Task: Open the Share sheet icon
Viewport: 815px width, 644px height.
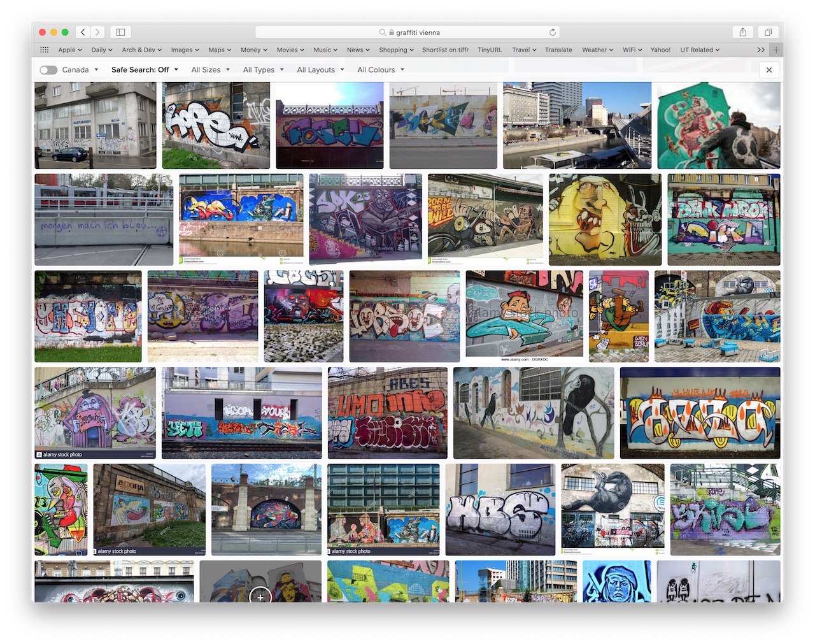Action: tap(742, 32)
